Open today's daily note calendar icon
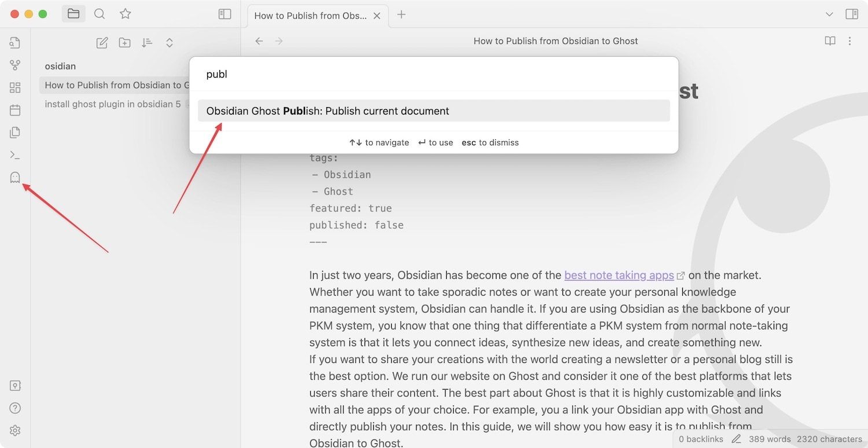868x448 pixels. [15, 110]
